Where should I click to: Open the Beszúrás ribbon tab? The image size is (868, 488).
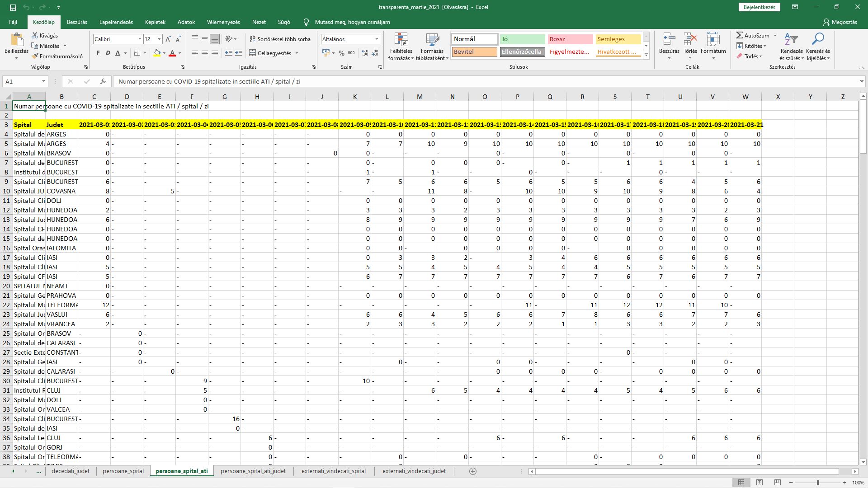[77, 22]
